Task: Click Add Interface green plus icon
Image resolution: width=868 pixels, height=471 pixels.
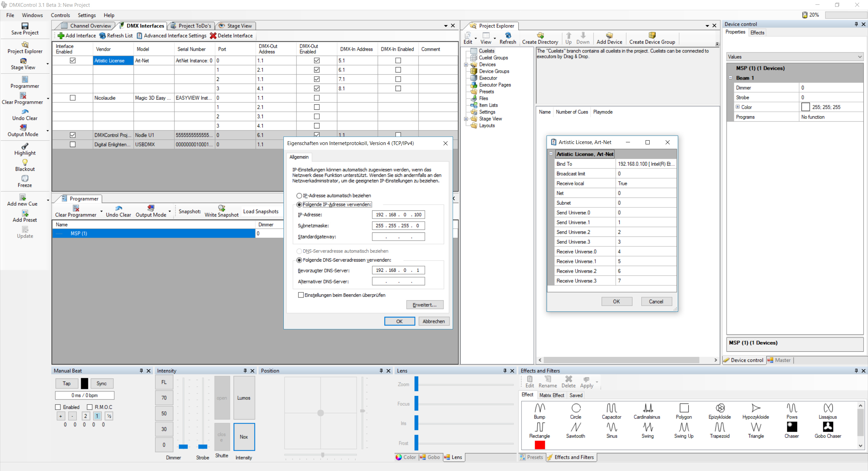Action: click(x=61, y=36)
